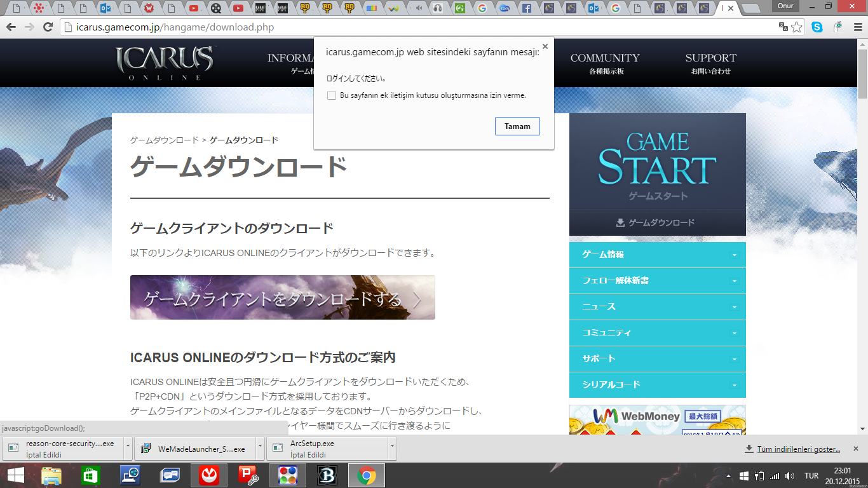Reload the page with the refresh icon
This screenshot has width=868, height=488.
point(48,27)
